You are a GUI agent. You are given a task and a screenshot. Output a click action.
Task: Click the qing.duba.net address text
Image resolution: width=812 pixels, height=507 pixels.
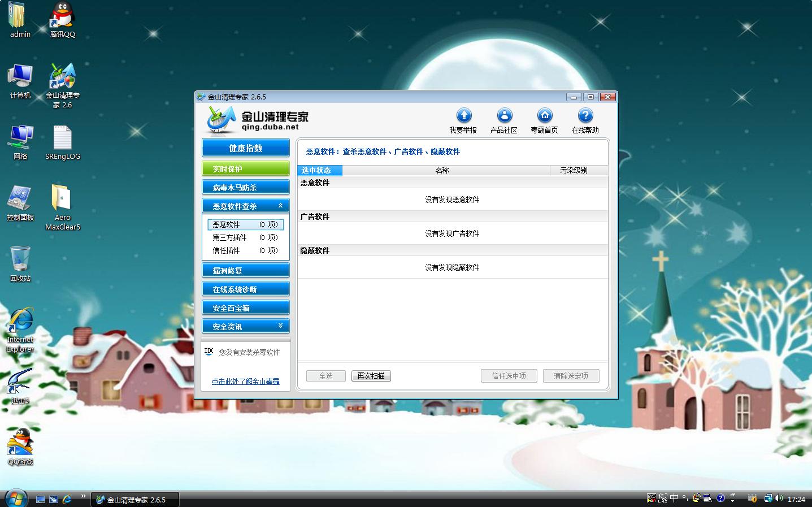pyautogui.click(x=270, y=127)
